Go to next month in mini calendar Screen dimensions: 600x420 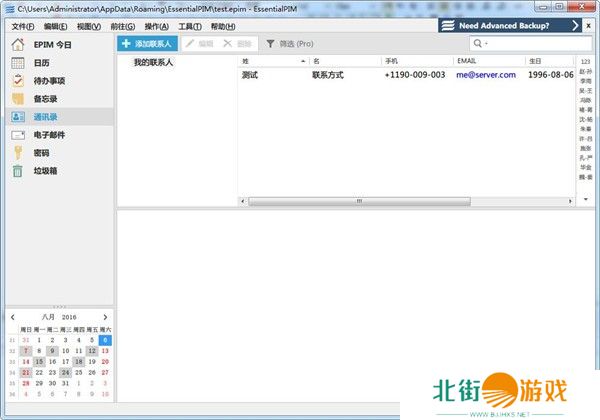[x=105, y=317]
